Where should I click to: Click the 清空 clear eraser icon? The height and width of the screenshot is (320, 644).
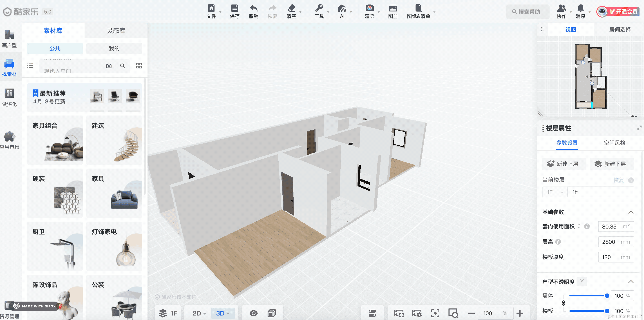tap(291, 8)
